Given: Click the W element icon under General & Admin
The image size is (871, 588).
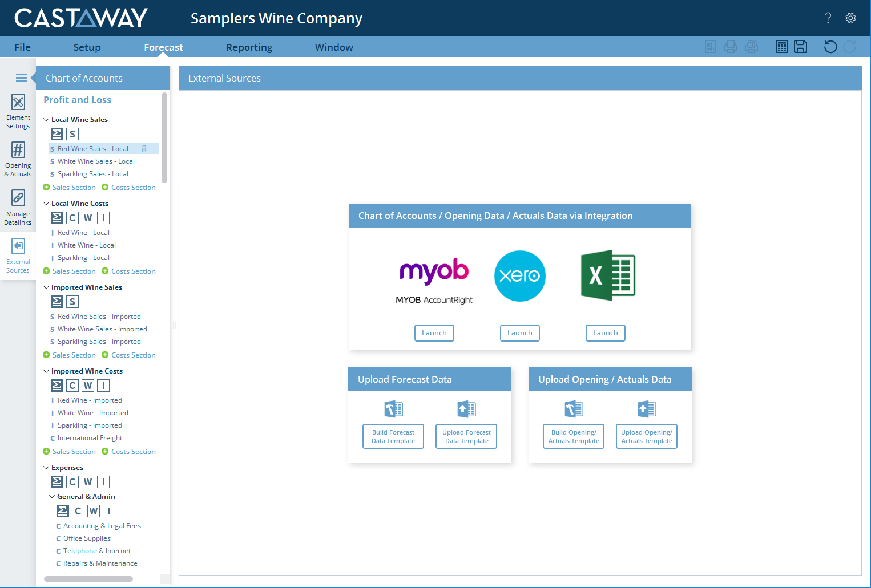Looking at the screenshot, I should (94, 511).
